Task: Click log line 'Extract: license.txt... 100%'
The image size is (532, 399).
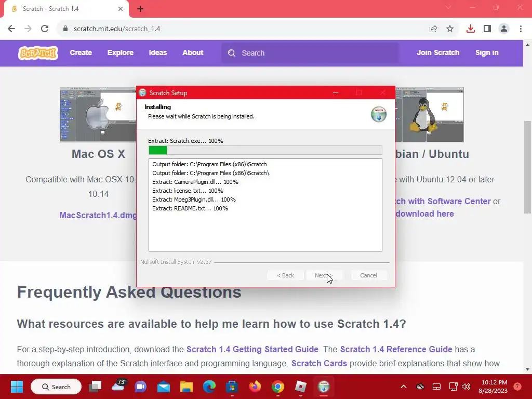Action: pos(188,191)
